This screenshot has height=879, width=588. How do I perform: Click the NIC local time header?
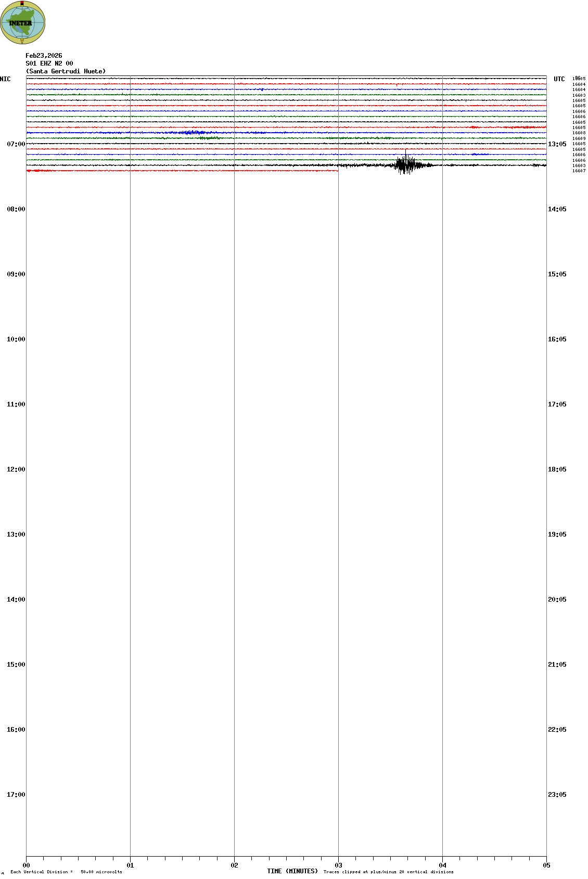coord(5,79)
